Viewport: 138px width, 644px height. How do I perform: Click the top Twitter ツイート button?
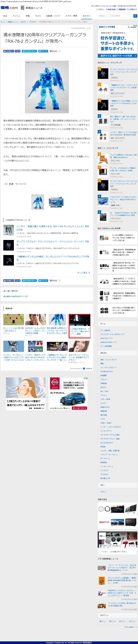coord(43,51)
